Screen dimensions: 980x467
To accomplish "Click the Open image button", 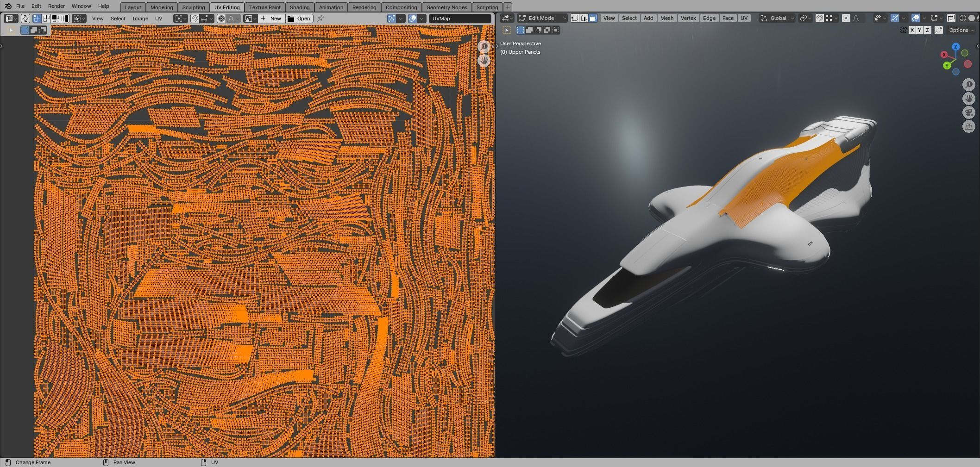I will point(299,19).
